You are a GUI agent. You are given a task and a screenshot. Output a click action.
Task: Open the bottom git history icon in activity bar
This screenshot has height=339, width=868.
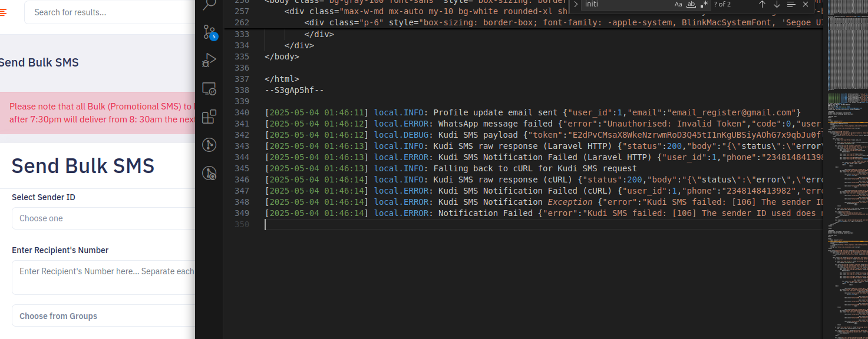pos(209,173)
